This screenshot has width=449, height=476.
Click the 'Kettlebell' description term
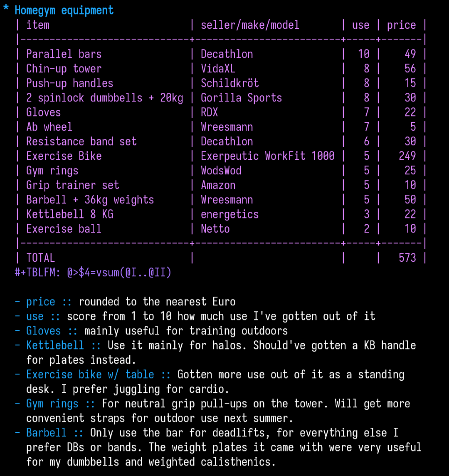click(x=55, y=345)
